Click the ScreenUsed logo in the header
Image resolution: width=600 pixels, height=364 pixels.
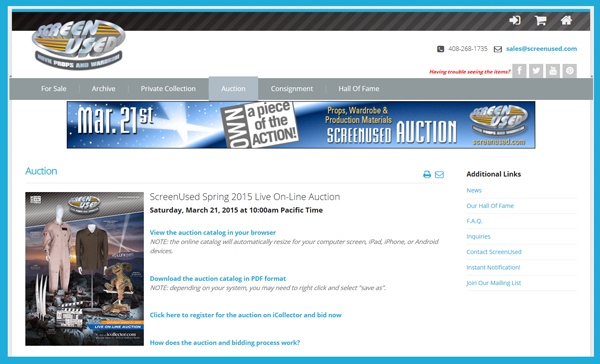click(x=78, y=44)
